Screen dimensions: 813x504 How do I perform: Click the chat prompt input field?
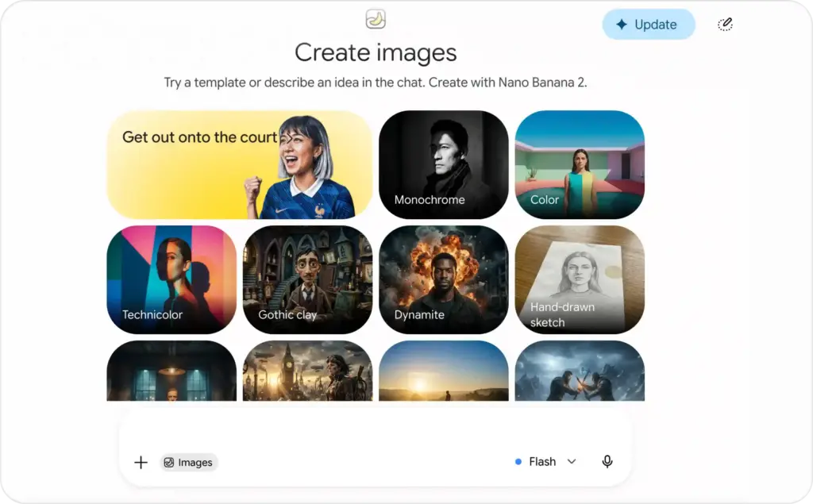376,430
